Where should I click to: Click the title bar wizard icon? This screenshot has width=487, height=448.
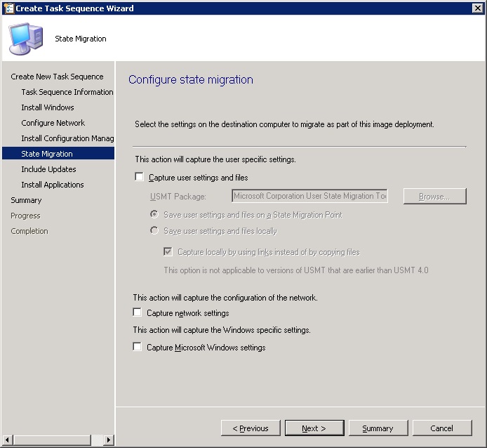point(7,8)
